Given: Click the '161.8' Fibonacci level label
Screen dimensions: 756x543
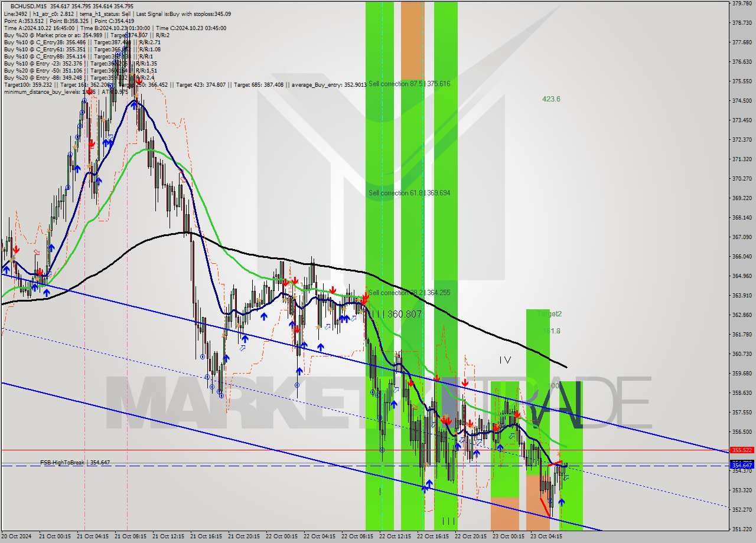Looking at the screenshot, I should coord(551,331).
